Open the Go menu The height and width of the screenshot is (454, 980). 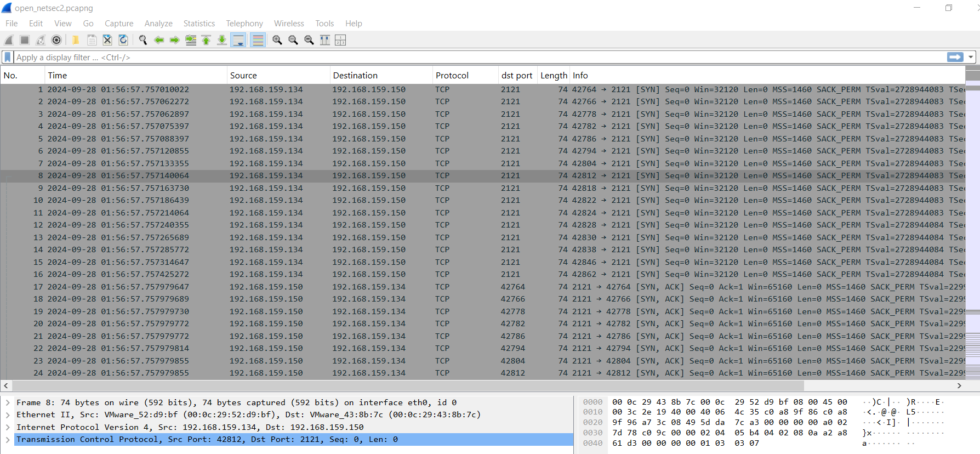tap(88, 23)
